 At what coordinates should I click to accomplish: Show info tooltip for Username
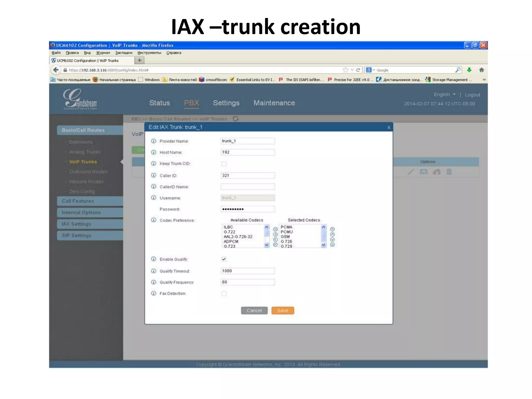pos(154,198)
